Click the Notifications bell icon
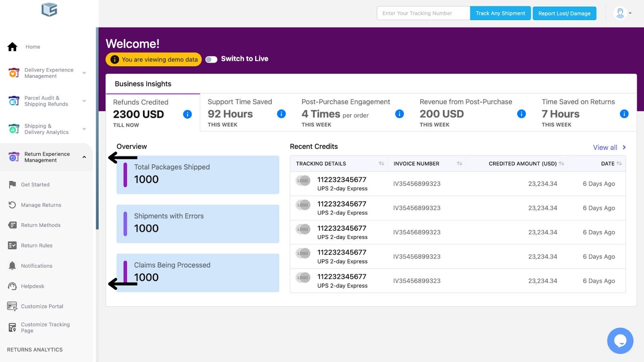Screen dimensions: 644x362 tap(12, 266)
